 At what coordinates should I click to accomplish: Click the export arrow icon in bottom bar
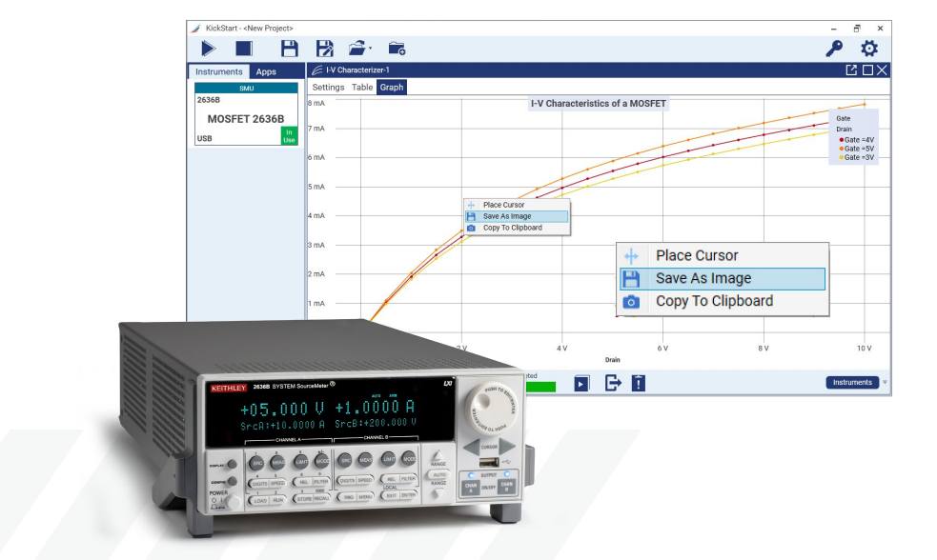[x=613, y=383]
